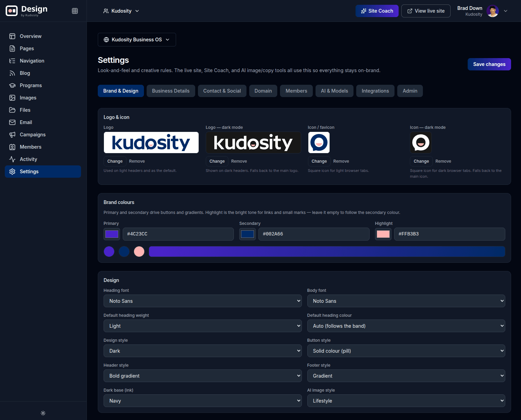The image size is (521, 420).
Task: Click the Activity pulse icon
Action: click(12, 159)
